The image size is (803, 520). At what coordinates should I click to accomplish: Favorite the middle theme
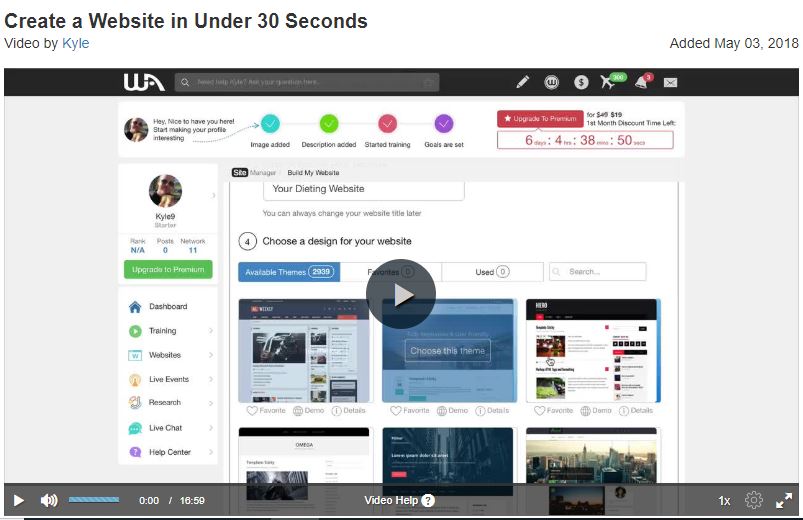410,410
